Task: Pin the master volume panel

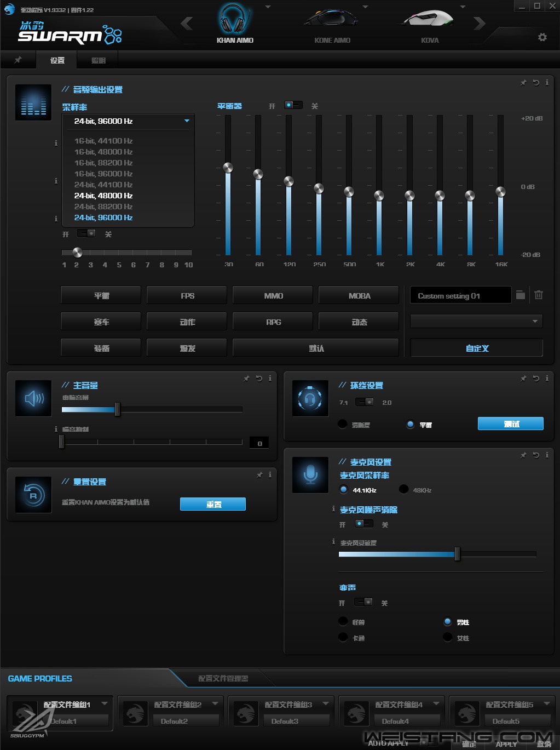Action: [246, 379]
